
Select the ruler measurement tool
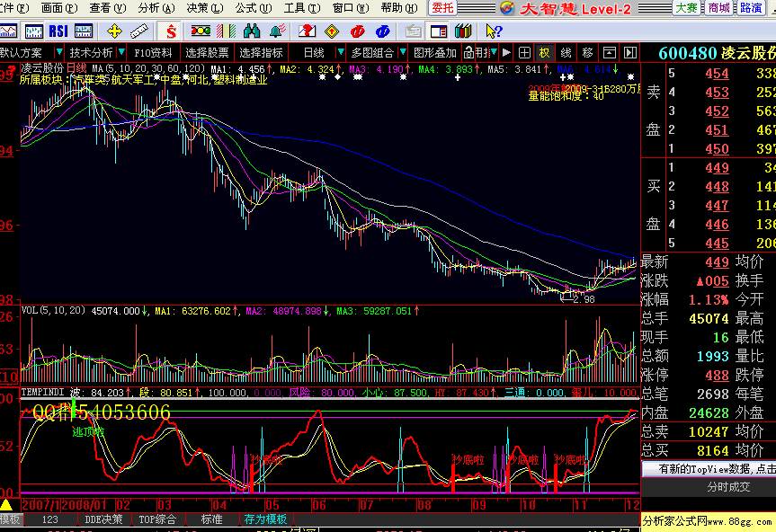click(139, 31)
